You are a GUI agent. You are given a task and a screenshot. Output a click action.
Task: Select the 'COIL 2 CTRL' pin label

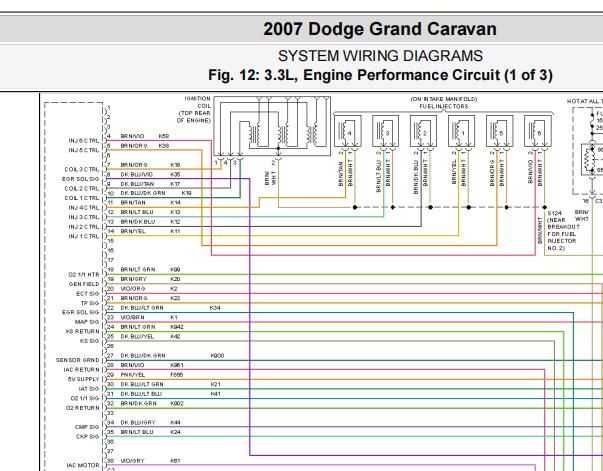tap(82, 189)
